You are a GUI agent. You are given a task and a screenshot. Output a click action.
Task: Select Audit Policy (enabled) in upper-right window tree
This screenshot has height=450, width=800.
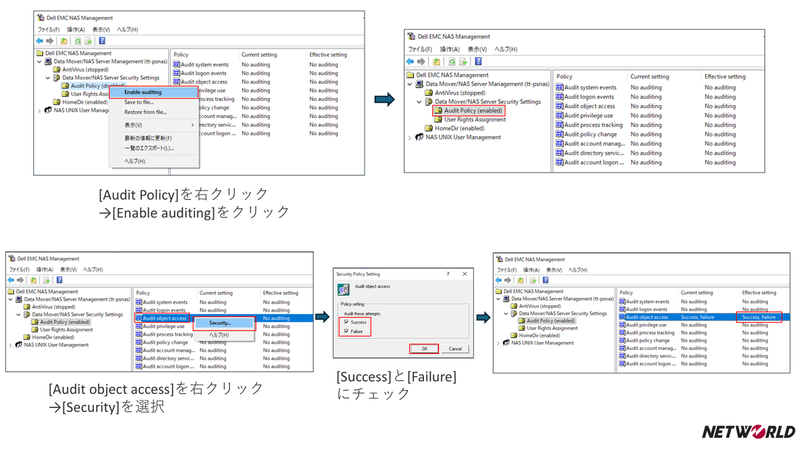(x=473, y=111)
